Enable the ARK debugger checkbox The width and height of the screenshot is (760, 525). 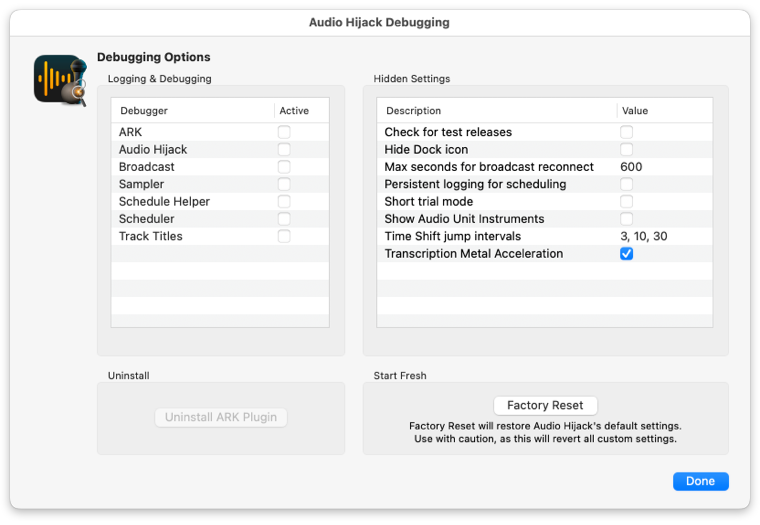pos(284,132)
